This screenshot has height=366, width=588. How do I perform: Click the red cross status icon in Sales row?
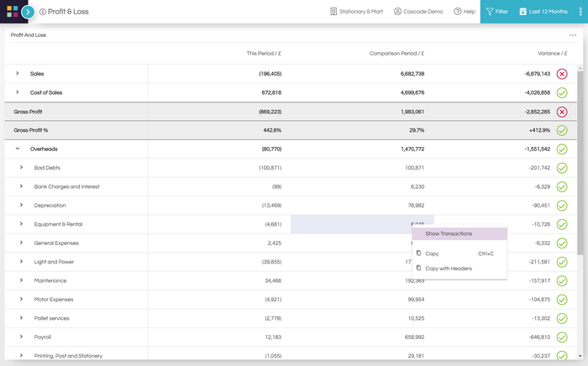pyautogui.click(x=562, y=74)
